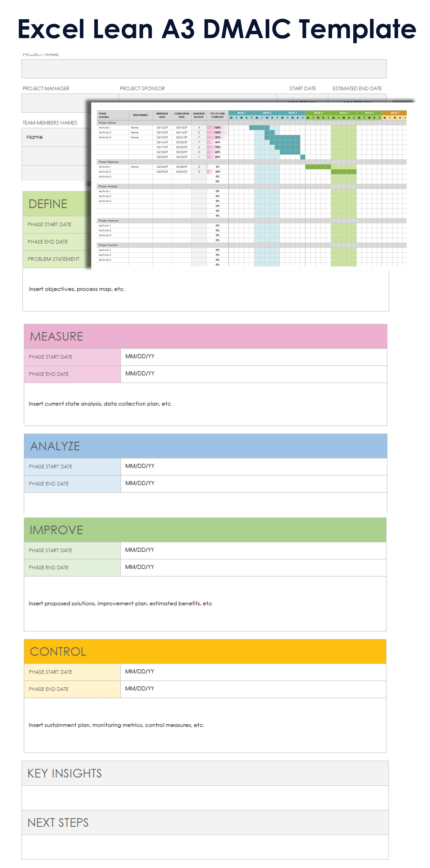Click the WEEK 1 header in Gantt
Image resolution: width=430 pixels, height=868 pixels.
coord(241,113)
